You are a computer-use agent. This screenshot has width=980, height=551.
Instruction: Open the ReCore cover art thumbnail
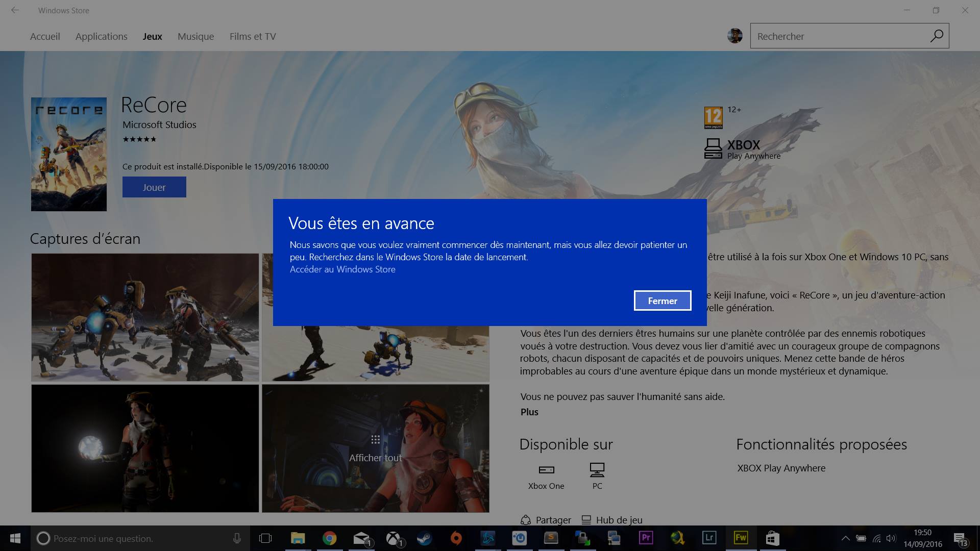69,154
